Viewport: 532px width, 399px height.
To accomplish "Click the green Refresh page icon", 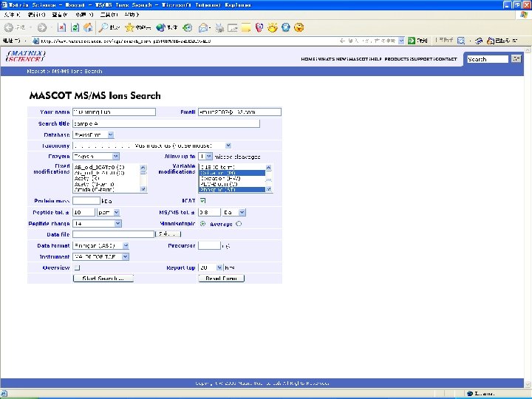I will [75, 27].
